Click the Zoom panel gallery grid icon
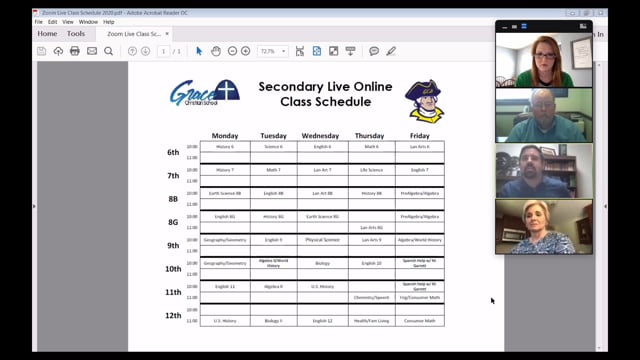 [x=583, y=27]
